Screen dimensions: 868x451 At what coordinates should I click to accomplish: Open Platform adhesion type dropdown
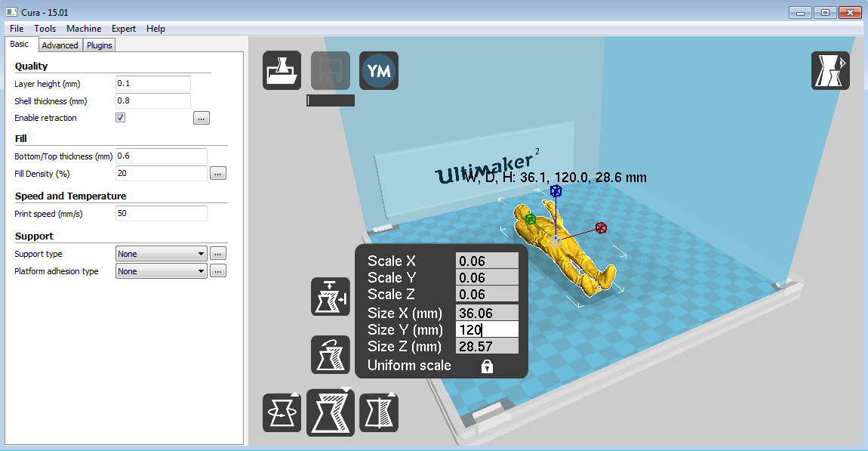pos(161,271)
